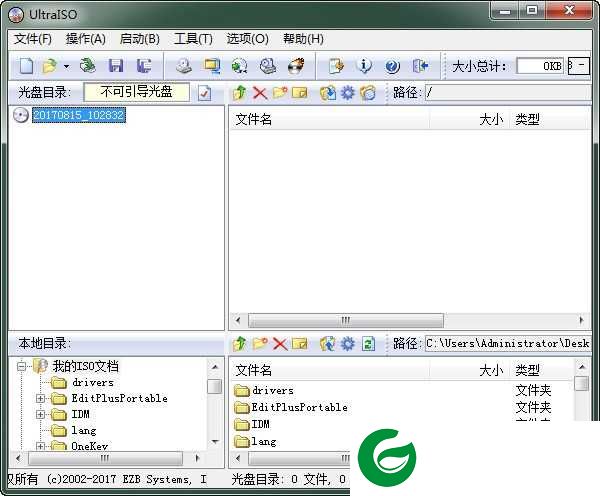
Task: Click the 不可引导光盘 boot status box
Action: 137,92
